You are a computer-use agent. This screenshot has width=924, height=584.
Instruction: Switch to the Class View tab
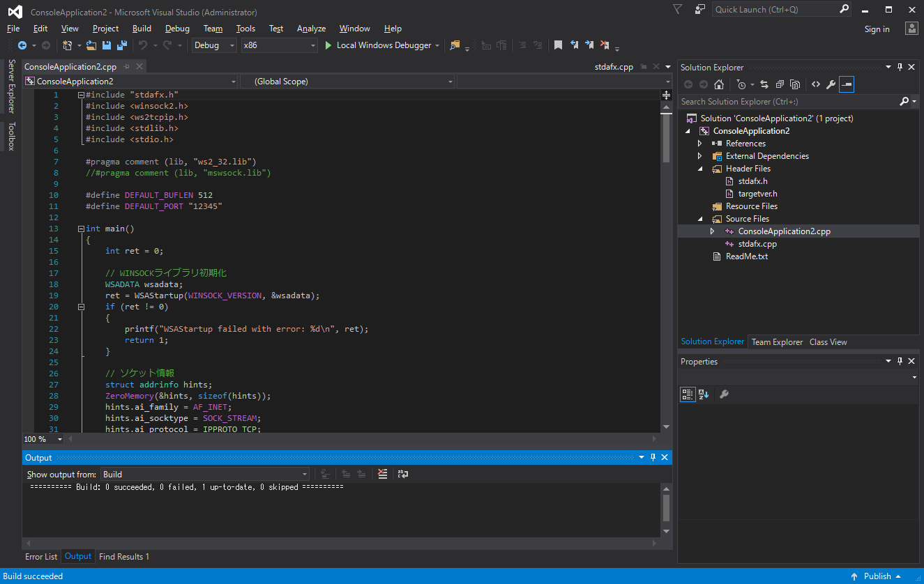pos(828,342)
